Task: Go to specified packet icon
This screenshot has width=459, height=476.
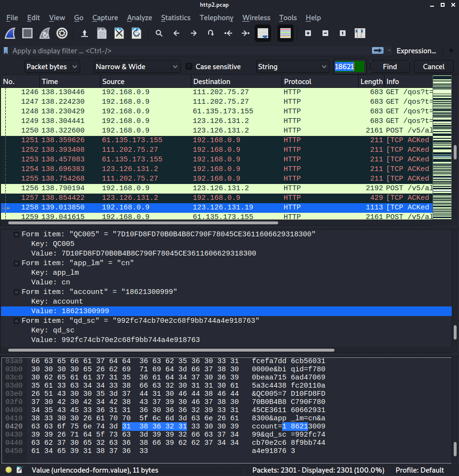Action: pos(211,34)
